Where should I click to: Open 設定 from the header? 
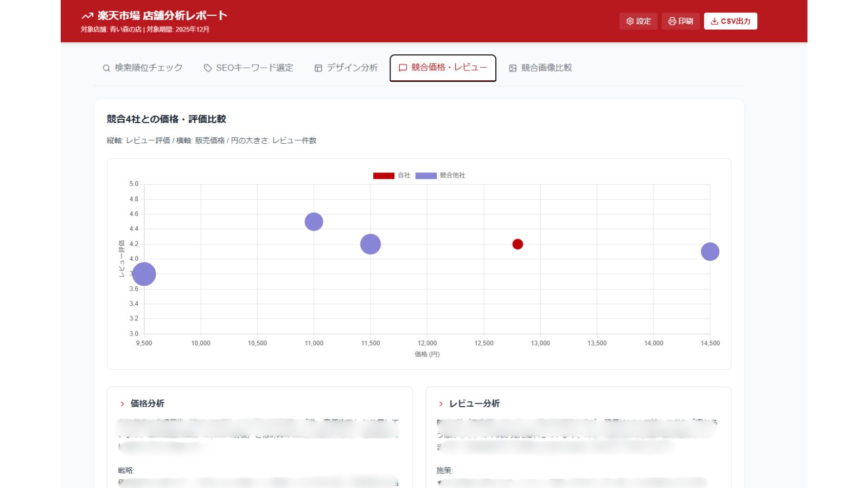pos(638,21)
